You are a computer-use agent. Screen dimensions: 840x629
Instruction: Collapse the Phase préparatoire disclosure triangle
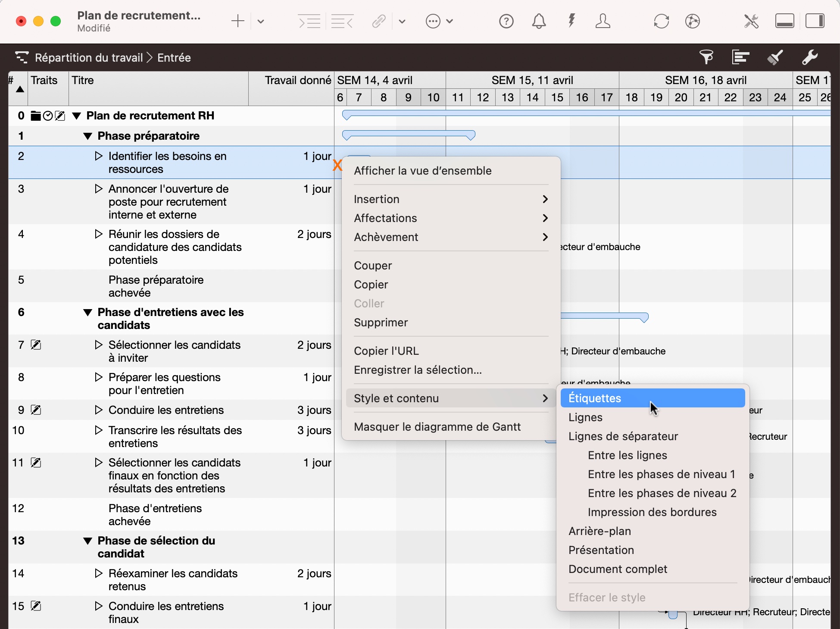88,136
